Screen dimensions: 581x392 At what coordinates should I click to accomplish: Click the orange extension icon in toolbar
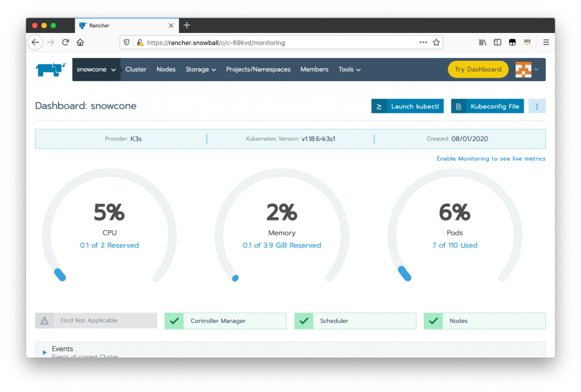(527, 43)
